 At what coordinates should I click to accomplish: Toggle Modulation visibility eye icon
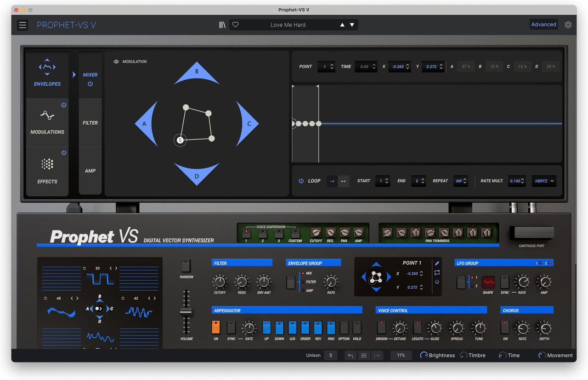(116, 61)
